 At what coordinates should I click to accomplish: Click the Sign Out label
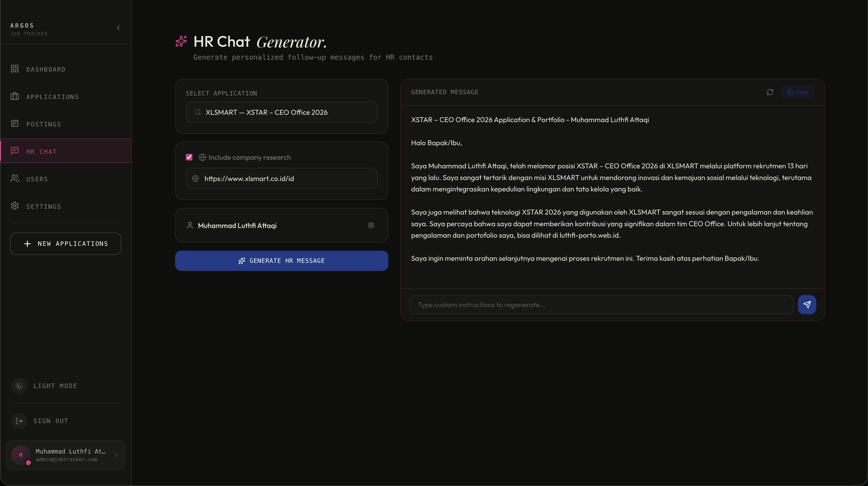(51, 421)
